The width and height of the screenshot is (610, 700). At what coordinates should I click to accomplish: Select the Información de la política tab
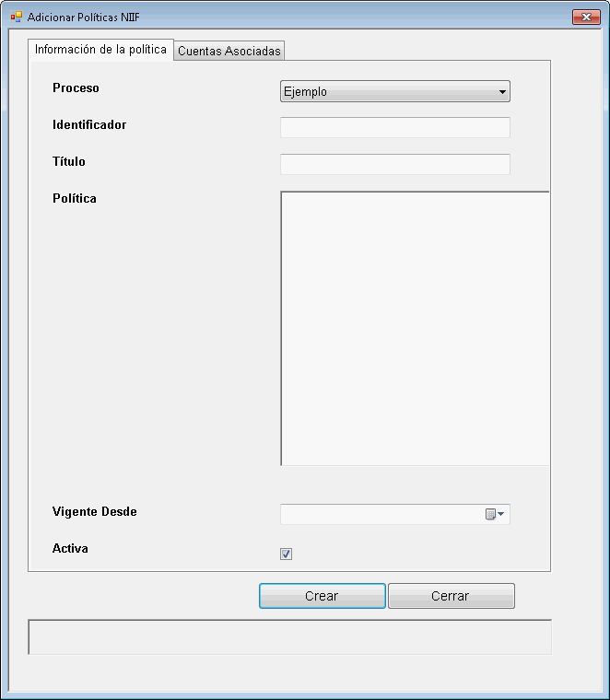click(100, 50)
